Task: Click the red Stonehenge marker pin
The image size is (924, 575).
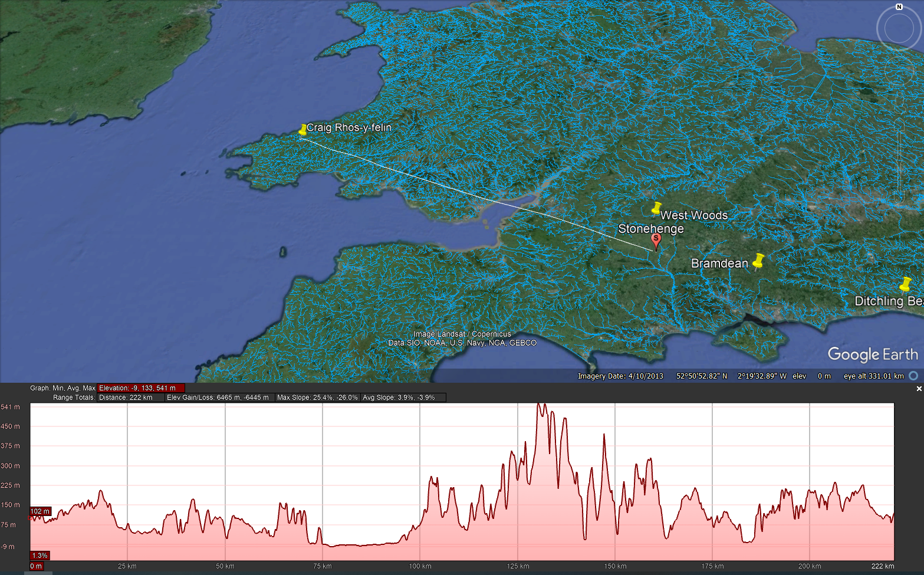Action: 656,240
